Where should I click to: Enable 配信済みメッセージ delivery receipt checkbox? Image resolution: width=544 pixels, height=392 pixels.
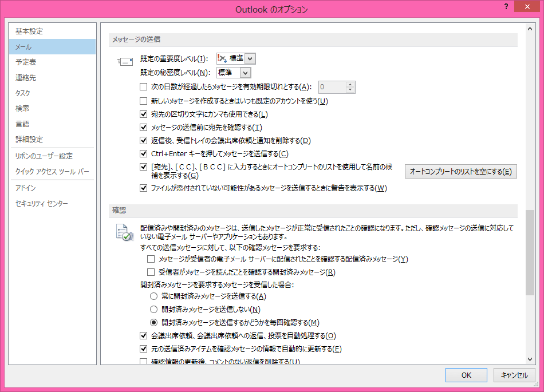pyautogui.click(x=151, y=259)
